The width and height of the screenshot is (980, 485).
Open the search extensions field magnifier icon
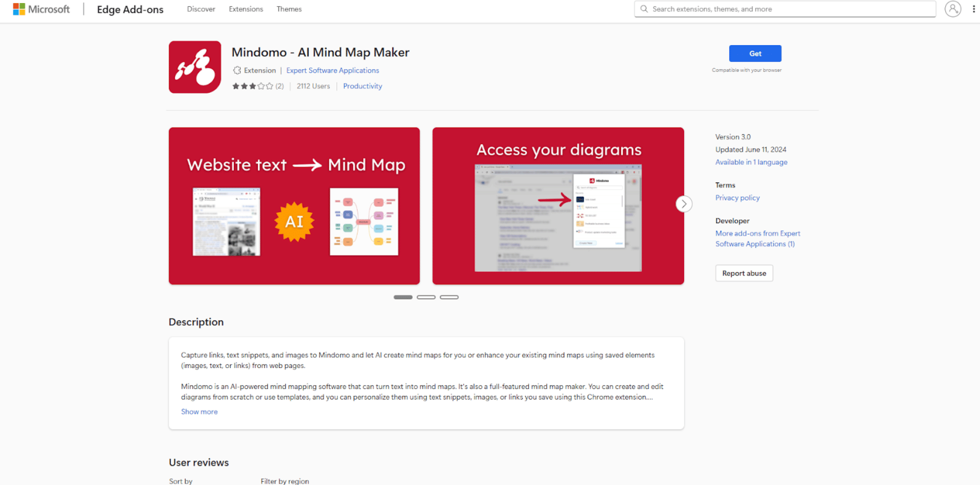(x=644, y=9)
